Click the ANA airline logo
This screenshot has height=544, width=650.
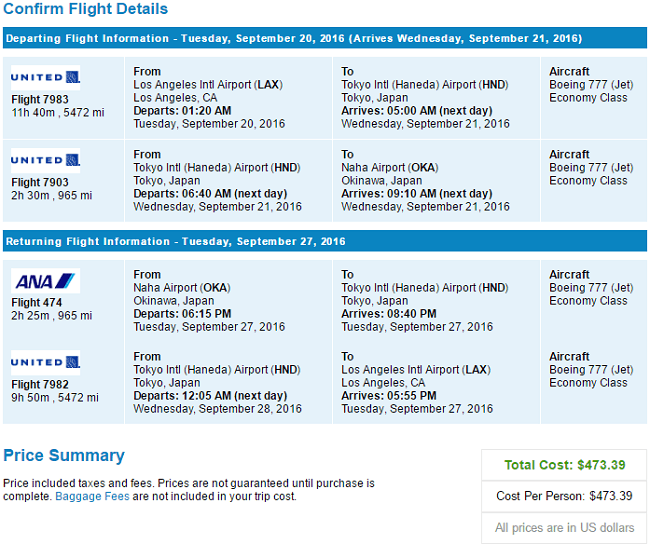coord(46,281)
